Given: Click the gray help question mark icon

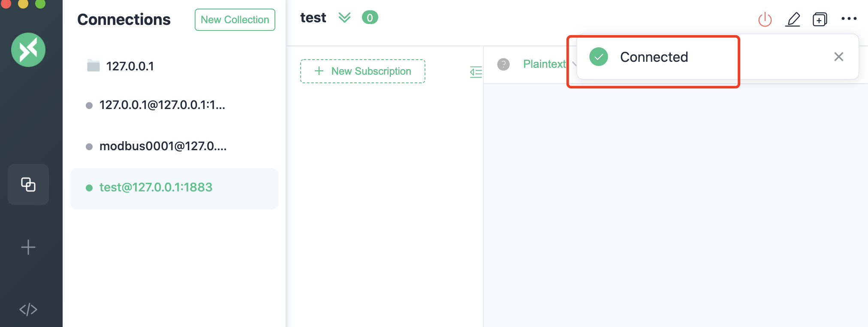Looking at the screenshot, I should [x=503, y=64].
